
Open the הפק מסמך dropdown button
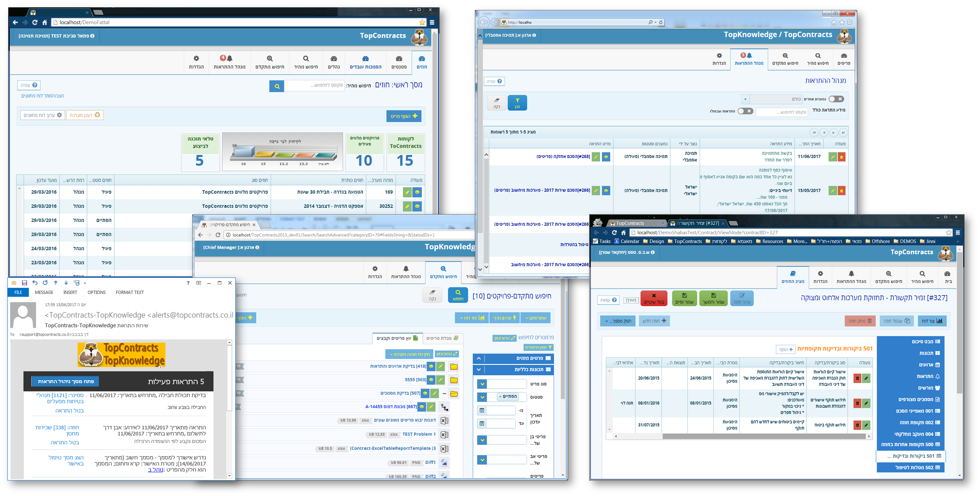click(x=618, y=321)
